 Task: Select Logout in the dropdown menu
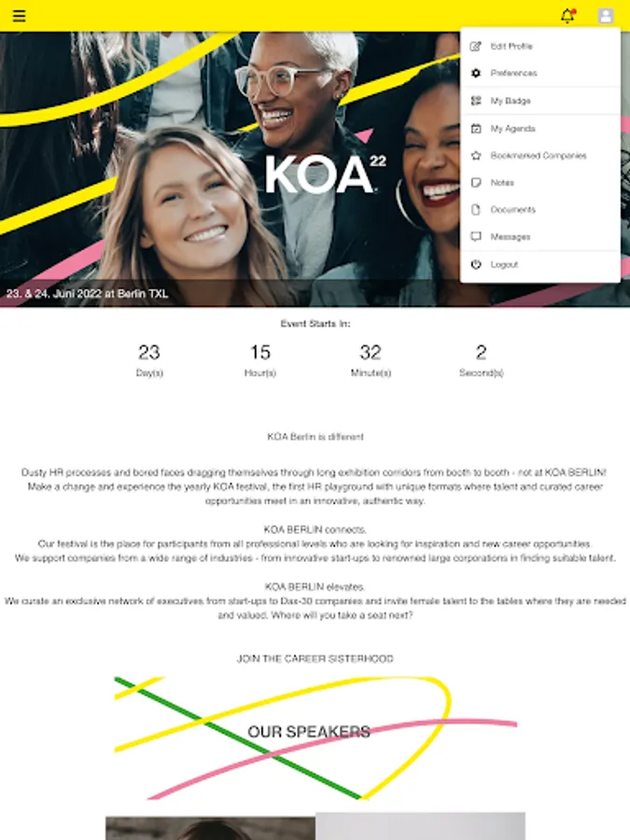[x=540, y=264]
